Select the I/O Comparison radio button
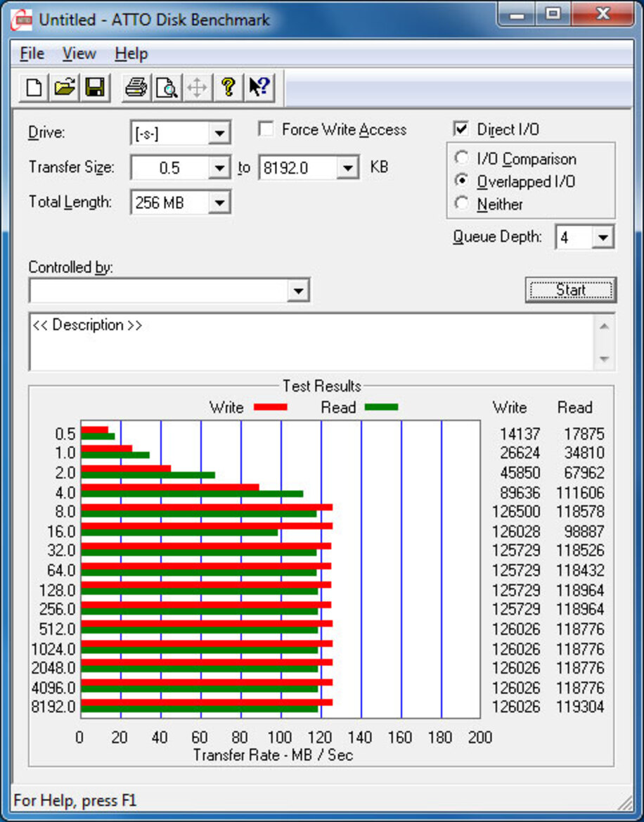Viewport: 644px width, 822px height. click(x=462, y=158)
